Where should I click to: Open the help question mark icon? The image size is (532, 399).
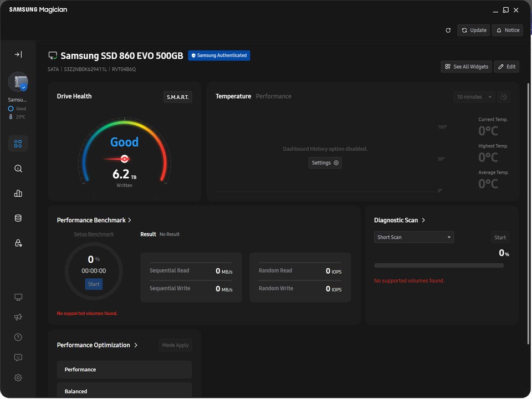click(18, 337)
